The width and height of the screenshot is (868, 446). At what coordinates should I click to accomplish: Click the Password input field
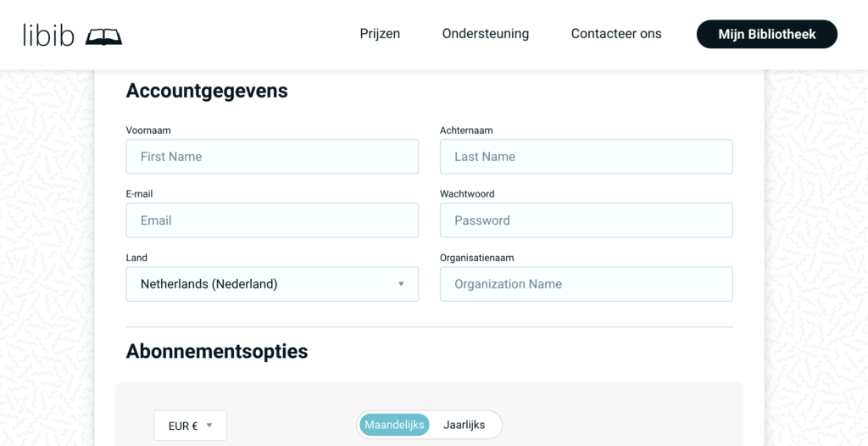pyautogui.click(x=586, y=220)
